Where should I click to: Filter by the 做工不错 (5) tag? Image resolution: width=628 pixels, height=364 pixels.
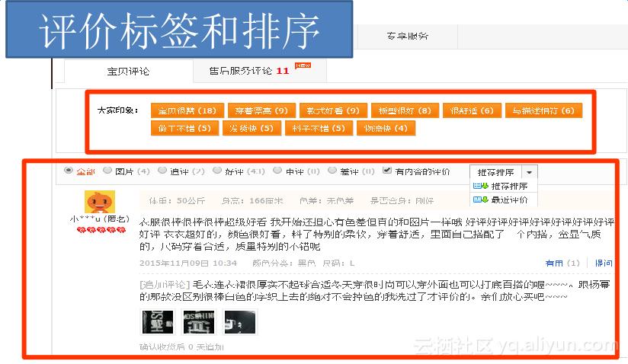tap(184, 129)
